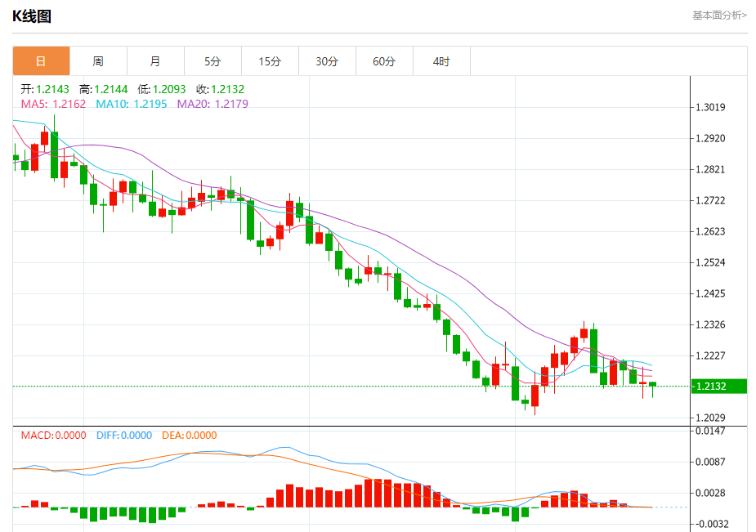Click the MA5: 1.2162 legend
Viewport: 756px width, 532px height.
pyautogui.click(x=53, y=104)
